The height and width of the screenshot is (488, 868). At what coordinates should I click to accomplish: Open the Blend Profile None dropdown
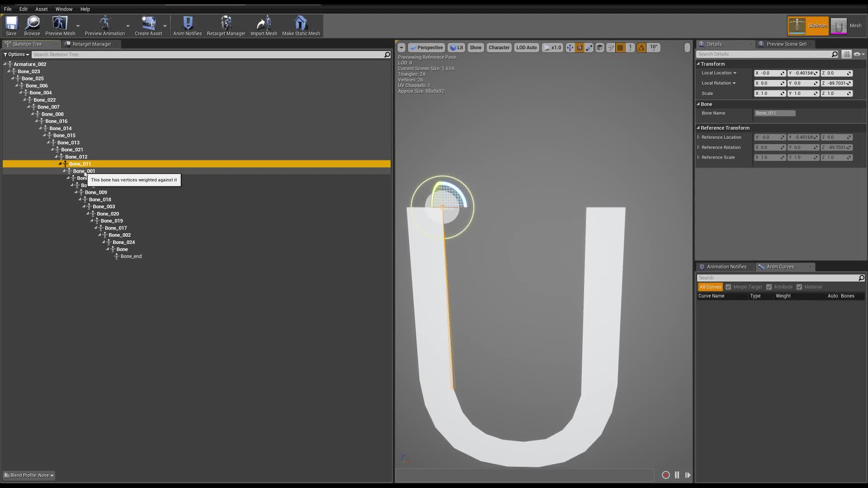point(29,475)
